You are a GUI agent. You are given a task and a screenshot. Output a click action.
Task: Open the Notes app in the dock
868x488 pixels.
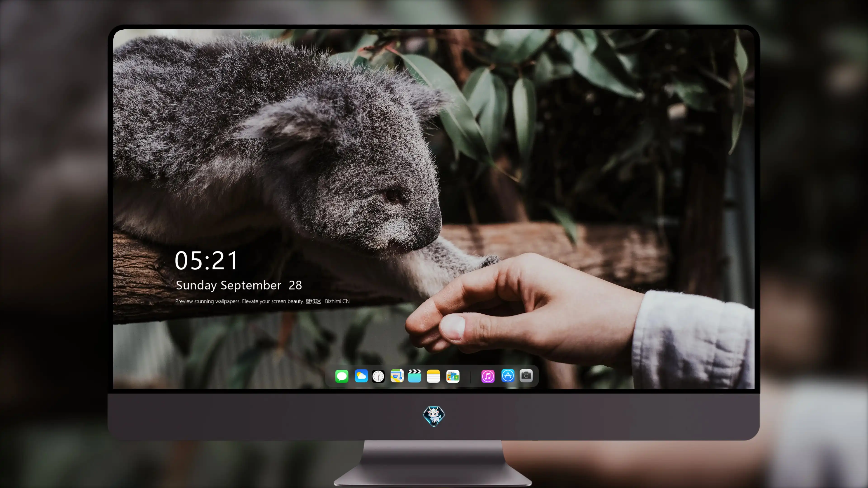tap(433, 376)
